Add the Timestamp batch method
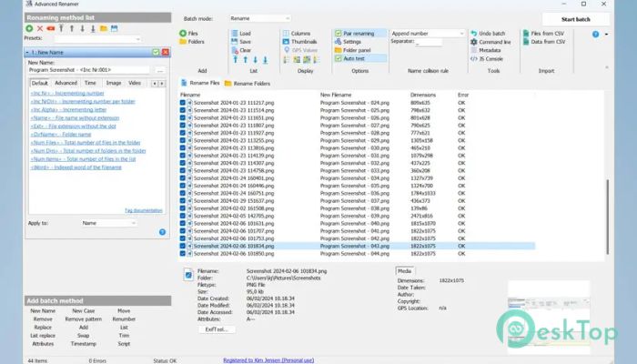Image resolution: width=637 pixels, height=364 pixels. [x=84, y=344]
